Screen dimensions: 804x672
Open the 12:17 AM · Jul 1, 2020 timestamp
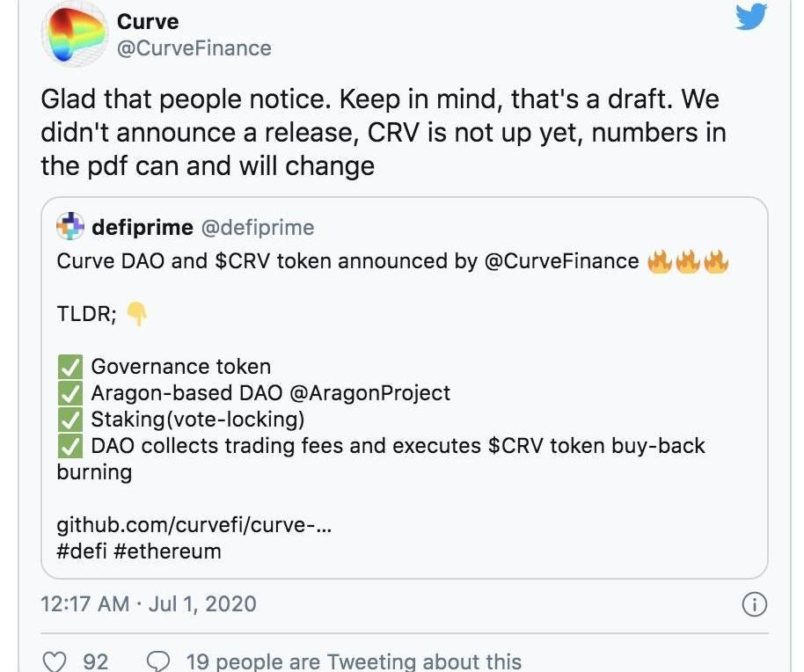(x=148, y=603)
